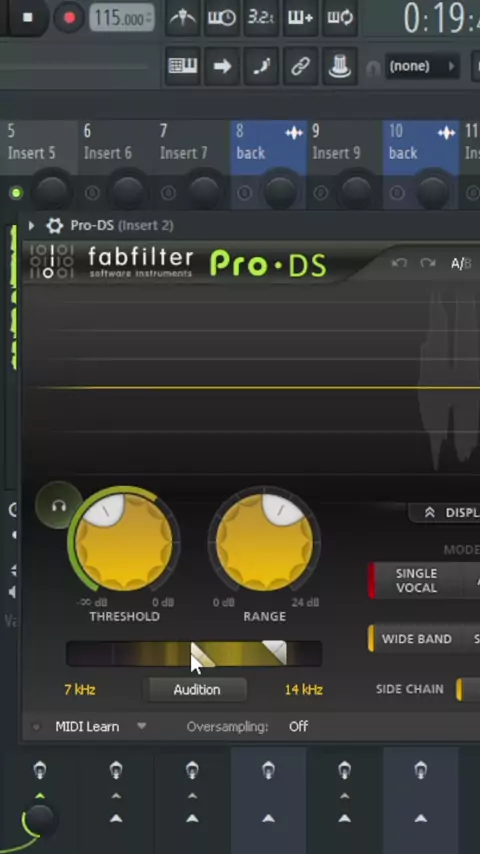The height and width of the screenshot is (854, 480).
Task: Collapse the Display section chevron
Action: 430,513
